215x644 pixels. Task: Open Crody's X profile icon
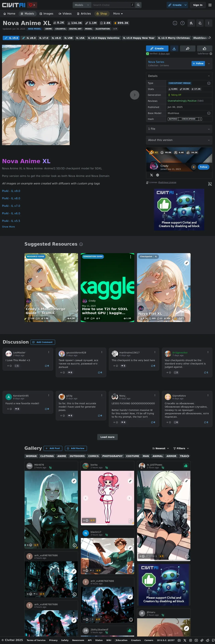[151, 175]
